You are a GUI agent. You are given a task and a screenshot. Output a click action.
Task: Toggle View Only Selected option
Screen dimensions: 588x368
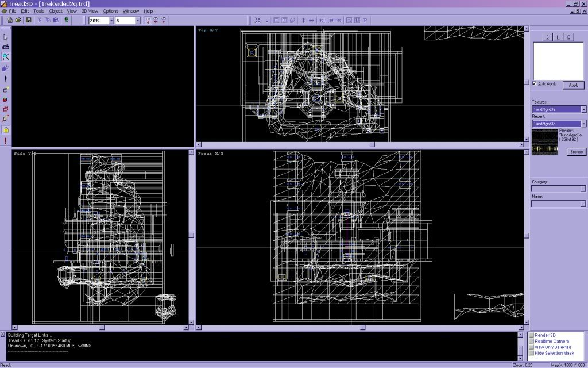tap(532, 347)
